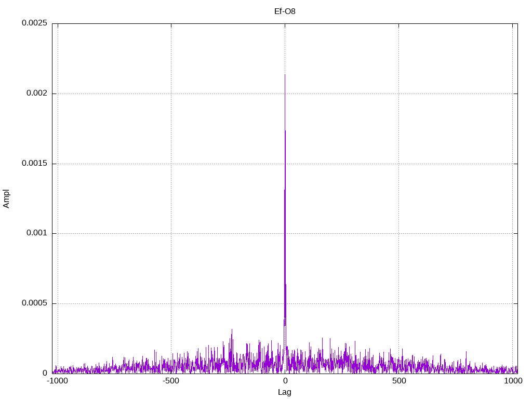Click the Lag x-axis label
Viewport: 532px width, 399px height.
(x=285, y=392)
